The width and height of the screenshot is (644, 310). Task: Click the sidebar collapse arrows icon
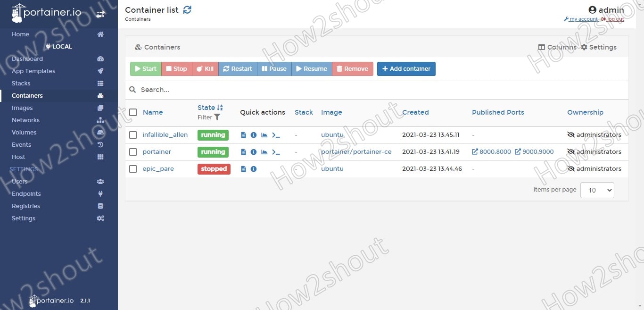pos(100,15)
